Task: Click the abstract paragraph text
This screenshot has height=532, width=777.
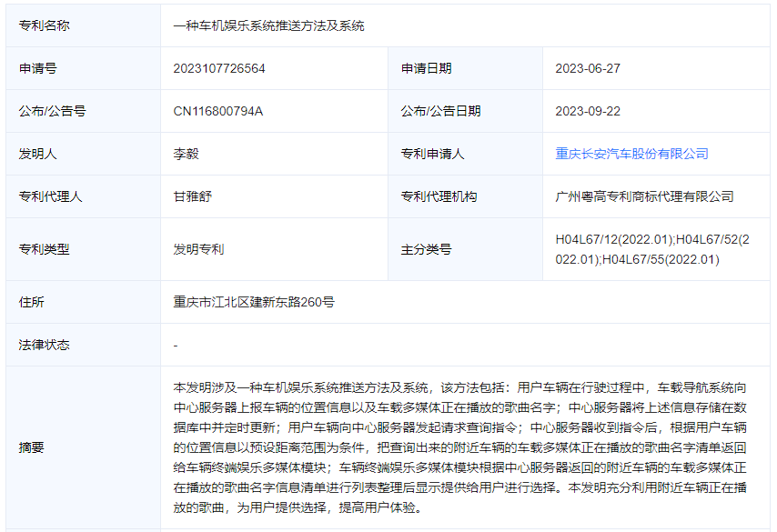Action: click(460, 447)
